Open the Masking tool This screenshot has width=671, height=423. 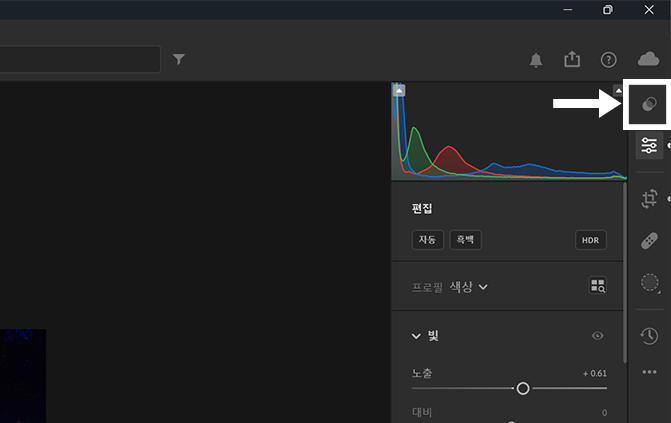(649, 284)
